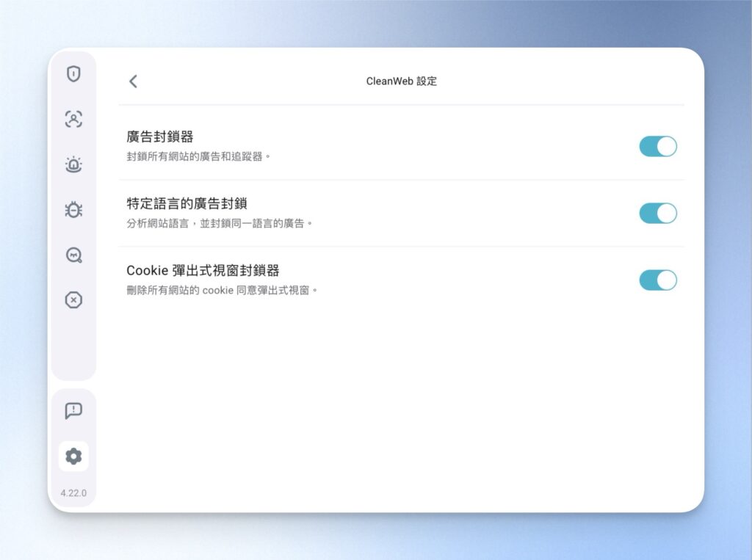Click the CleanWeb 設定 title text

[x=402, y=81]
